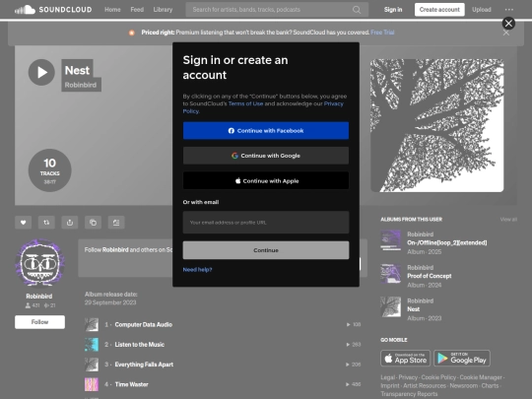Dismiss the Priced right banner
This screenshot has height=399, width=532.
[x=505, y=33]
